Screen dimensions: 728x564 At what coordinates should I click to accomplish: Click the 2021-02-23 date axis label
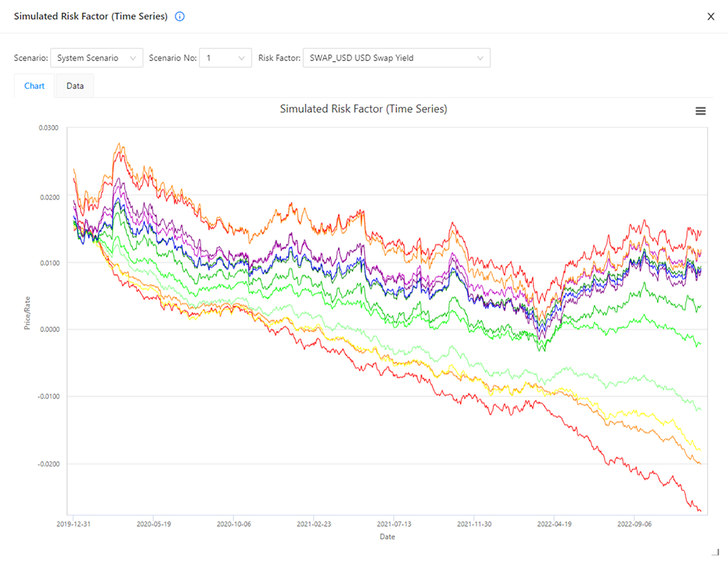314,524
